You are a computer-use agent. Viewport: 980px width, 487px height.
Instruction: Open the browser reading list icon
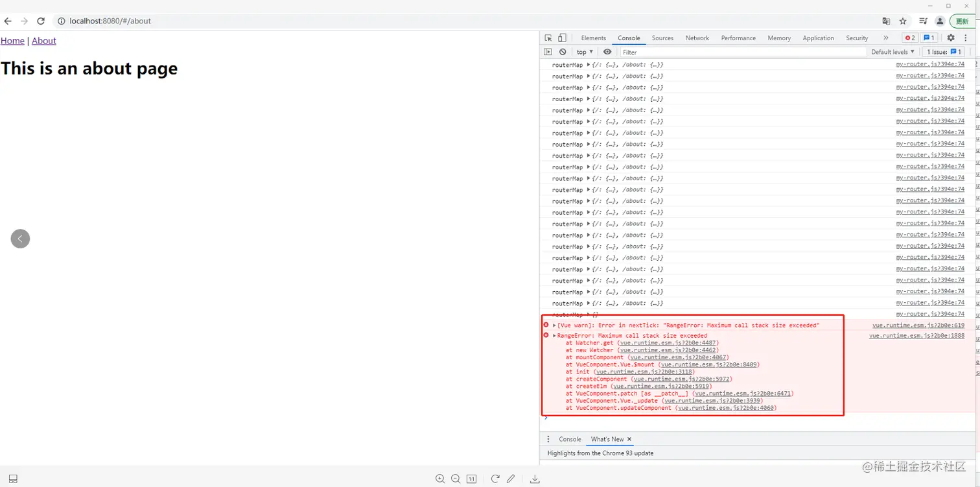pos(923,21)
